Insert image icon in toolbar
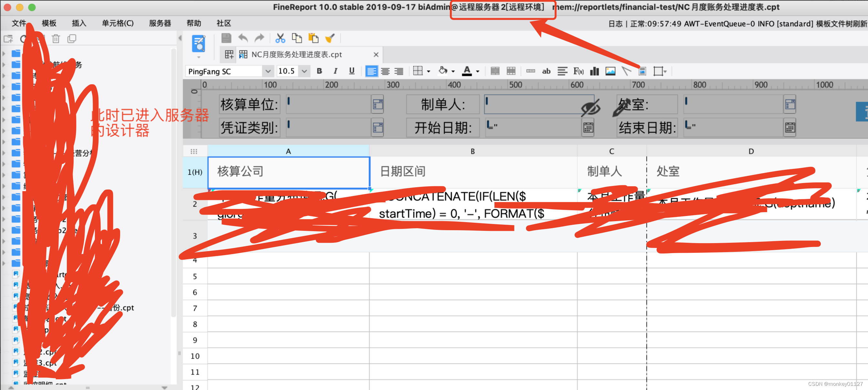 (x=610, y=71)
